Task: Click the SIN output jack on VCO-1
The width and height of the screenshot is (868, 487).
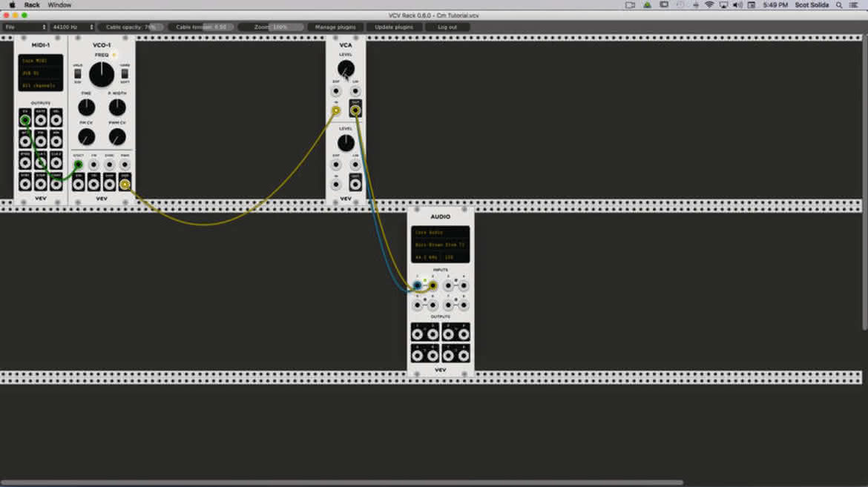Action: (78, 184)
